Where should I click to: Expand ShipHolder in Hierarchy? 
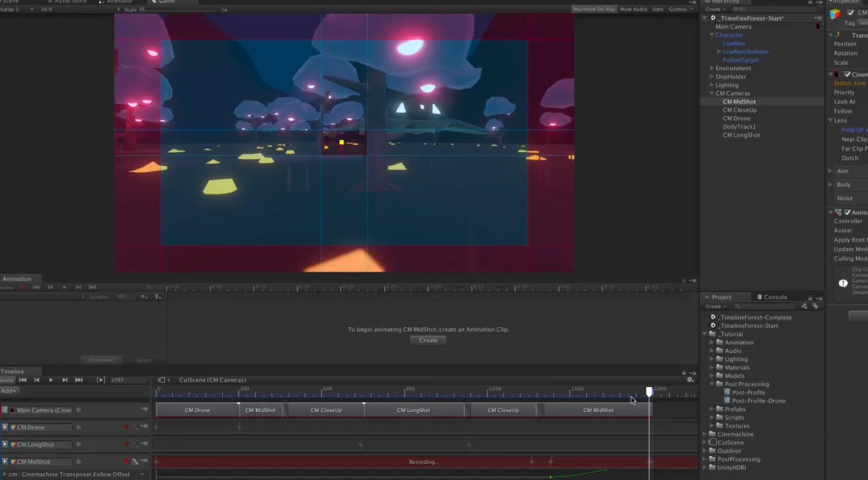click(x=712, y=77)
